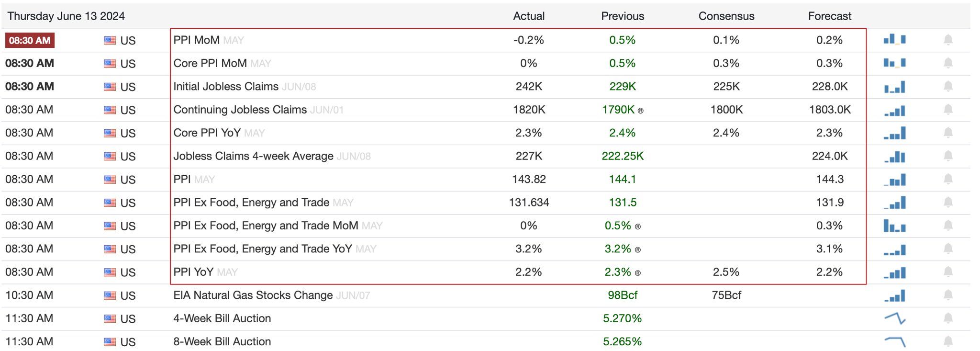Screen dimensions: 980x351
Task: Click the Thursday June 13 2024 date header
Action: coord(66,16)
